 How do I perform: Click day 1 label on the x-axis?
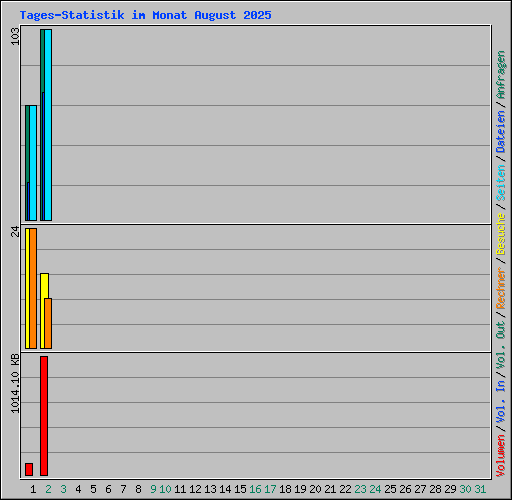pyautogui.click(x=33, y=489)
